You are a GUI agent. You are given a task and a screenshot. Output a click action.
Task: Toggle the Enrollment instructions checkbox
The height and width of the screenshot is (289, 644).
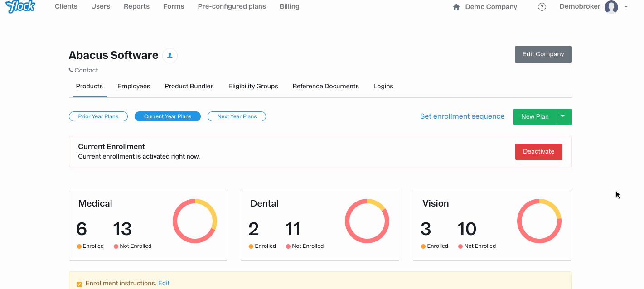pyautogui.click(x=79, y=284)
